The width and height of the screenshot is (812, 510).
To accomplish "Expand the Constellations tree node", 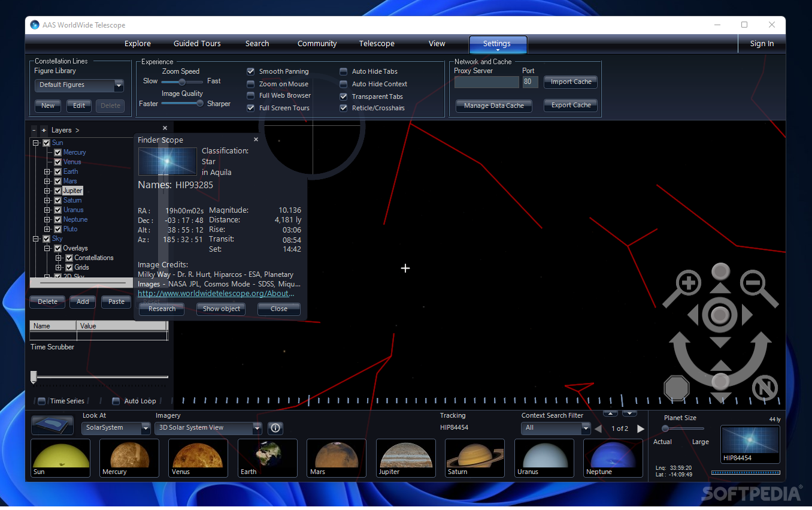I will click(59, 258).
